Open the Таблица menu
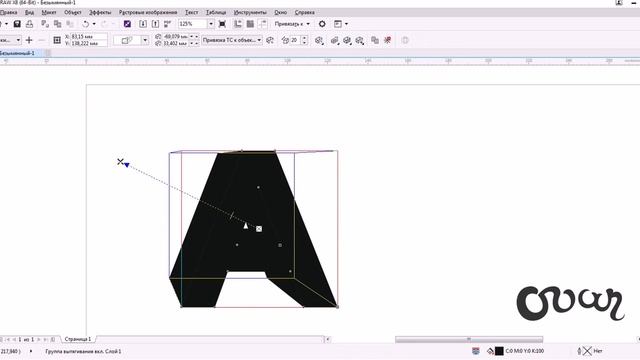The image size is (640, 360). coord(216,13)
